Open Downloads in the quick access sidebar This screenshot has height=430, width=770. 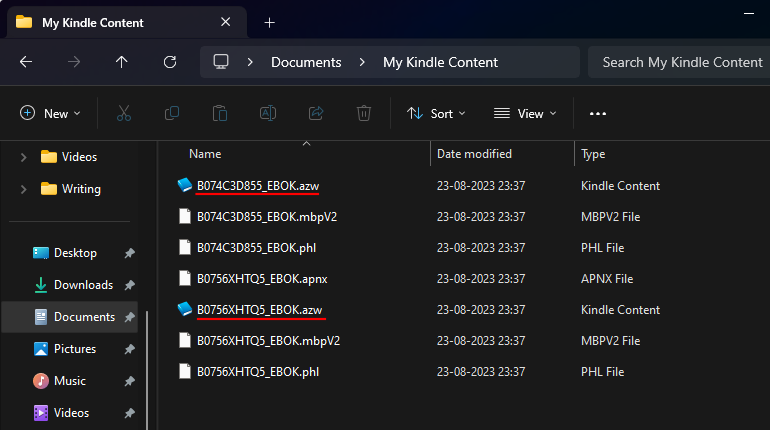tap(83, 285)
